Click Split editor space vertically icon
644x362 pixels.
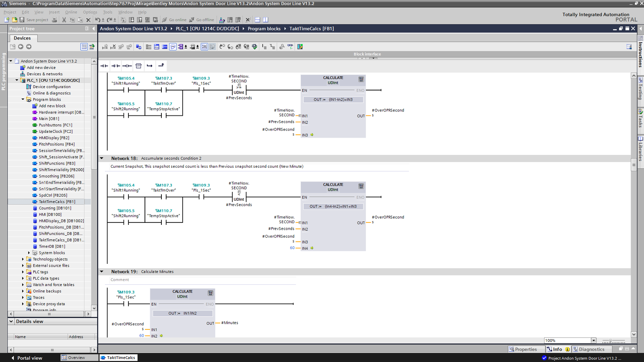point(266,20)
